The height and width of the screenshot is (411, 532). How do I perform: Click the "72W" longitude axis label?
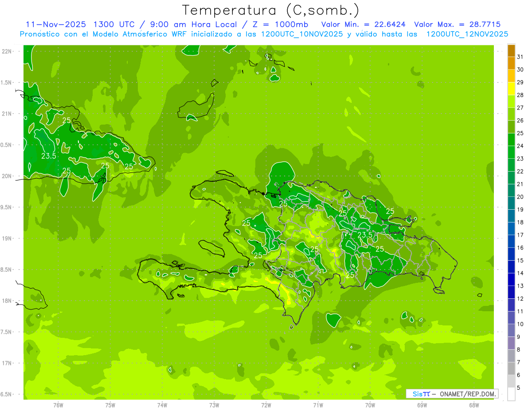(266, 405)
